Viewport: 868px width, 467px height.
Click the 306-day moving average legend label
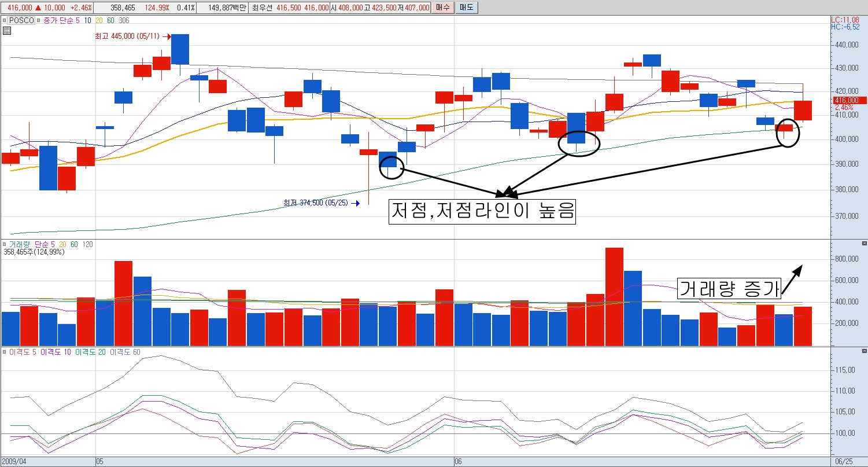coord(124,20)
